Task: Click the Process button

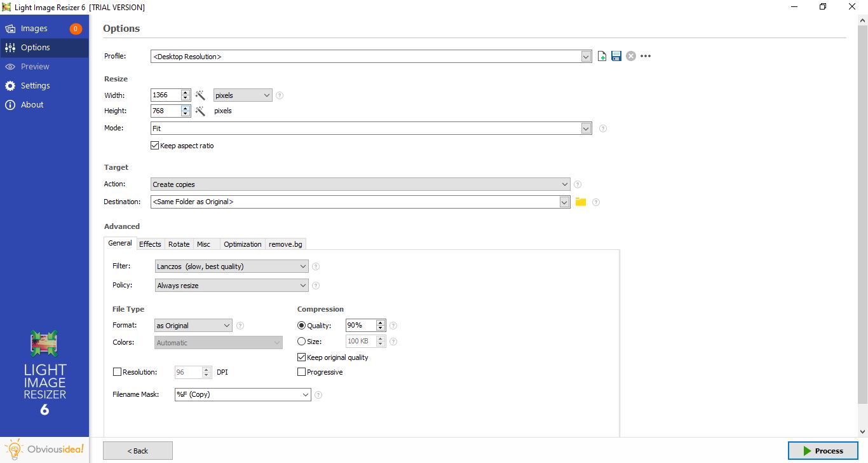Action: point(823,451)
